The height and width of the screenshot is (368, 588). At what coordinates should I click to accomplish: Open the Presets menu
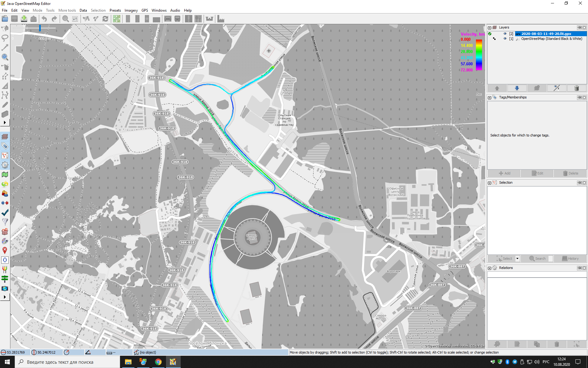click(x=115, y=10)
